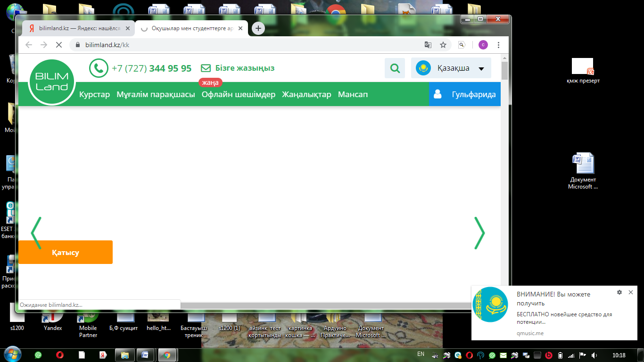
Task: Click the Бізге жазыңыз link
Action: [x=245, y=68]
